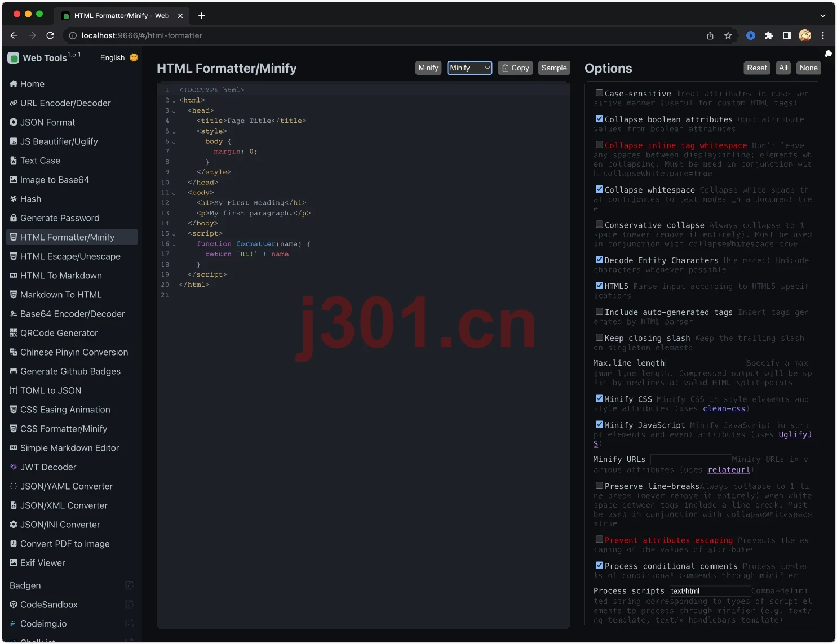Collapse the html tag fold on line 2
This screenshot has height=644, width=837.
click(174, 101)
